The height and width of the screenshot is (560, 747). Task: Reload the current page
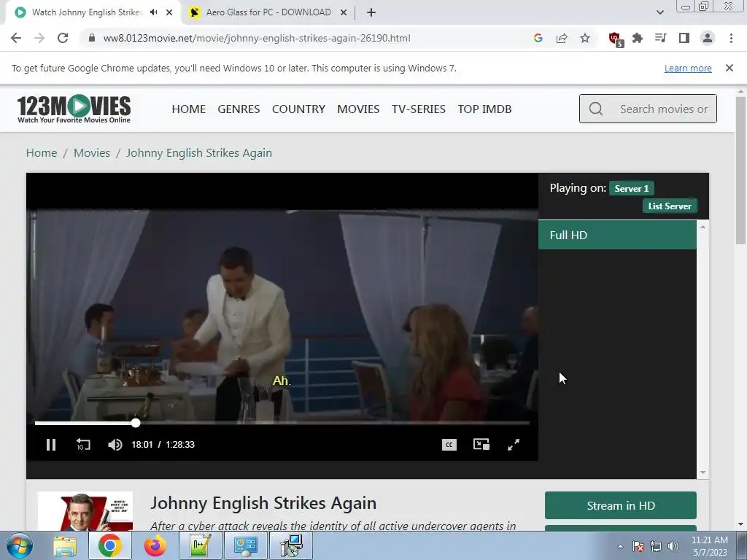point(63,38)
